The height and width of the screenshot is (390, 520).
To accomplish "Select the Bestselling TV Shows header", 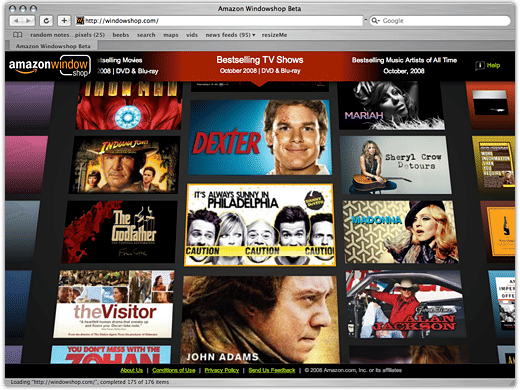I will [260, 65].
